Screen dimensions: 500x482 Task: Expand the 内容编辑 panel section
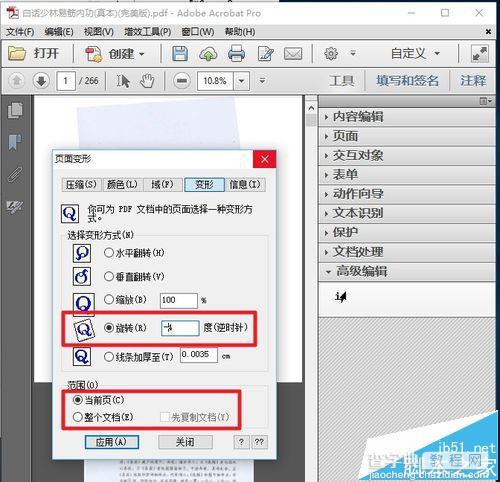406,117
